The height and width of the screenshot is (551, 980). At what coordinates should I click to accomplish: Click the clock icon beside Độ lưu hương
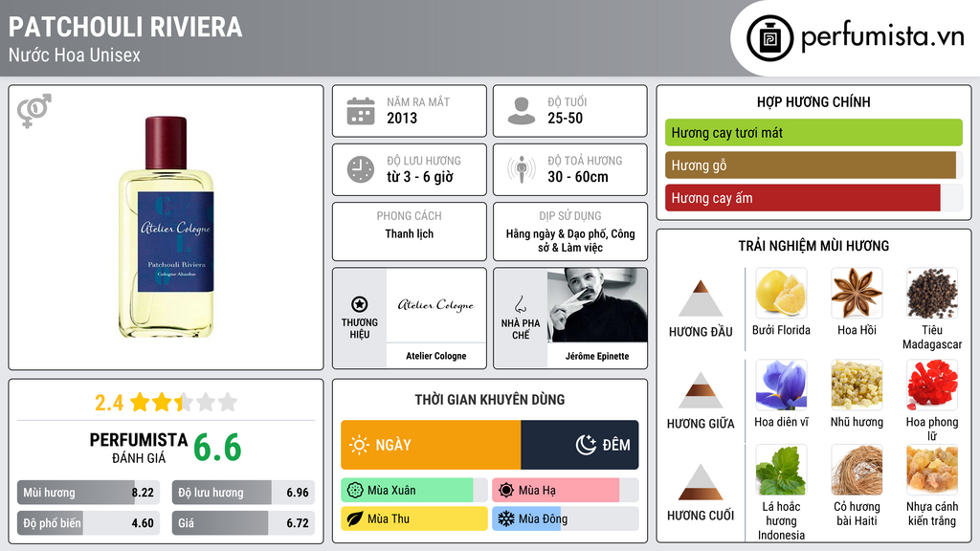point(361,169)
